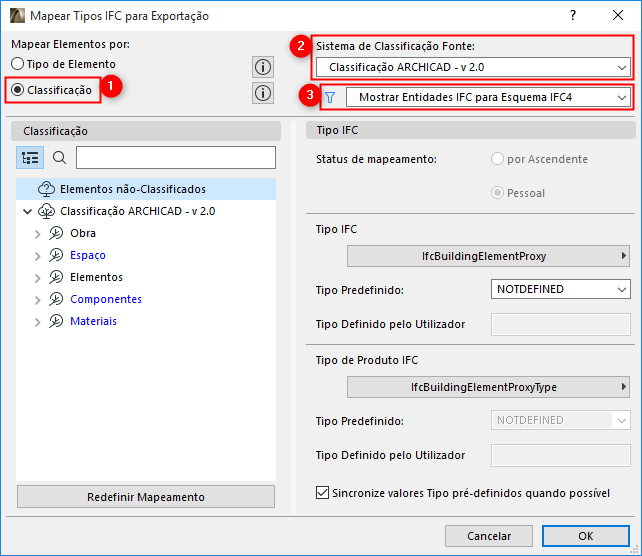Click the Cancelar button
The image size is (642, 556).
click(489, 536)
